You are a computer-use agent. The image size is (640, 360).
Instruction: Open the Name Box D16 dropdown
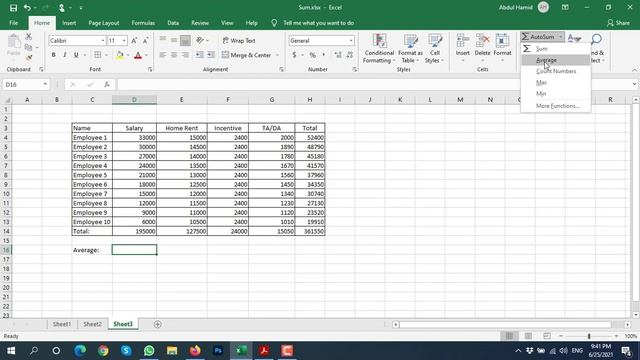coord(45,84)
